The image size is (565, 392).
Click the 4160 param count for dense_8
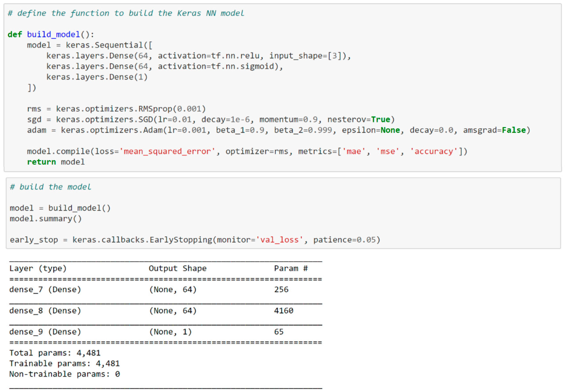pyautogui.click(x=283, y=311)
